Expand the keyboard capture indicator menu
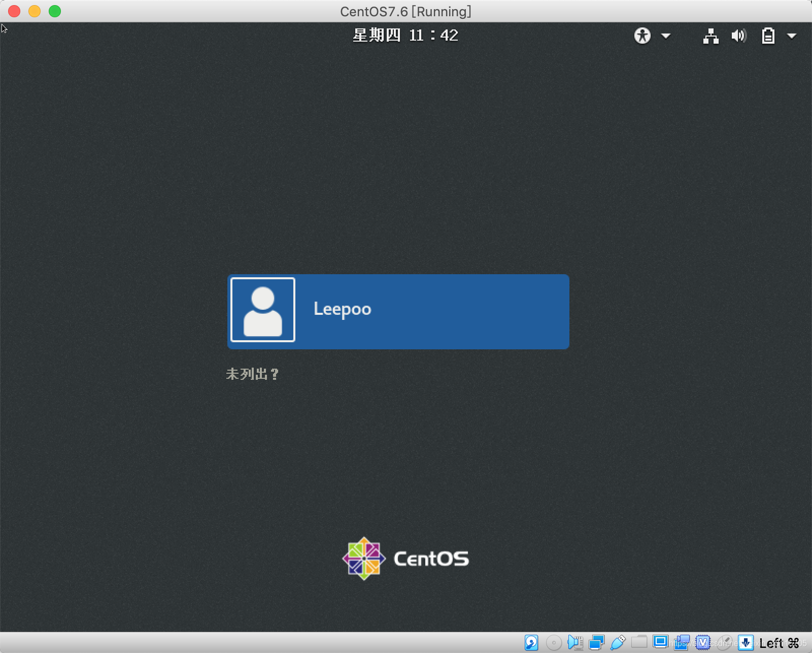This screenshot has width=812, height=653. coord(745,643)
